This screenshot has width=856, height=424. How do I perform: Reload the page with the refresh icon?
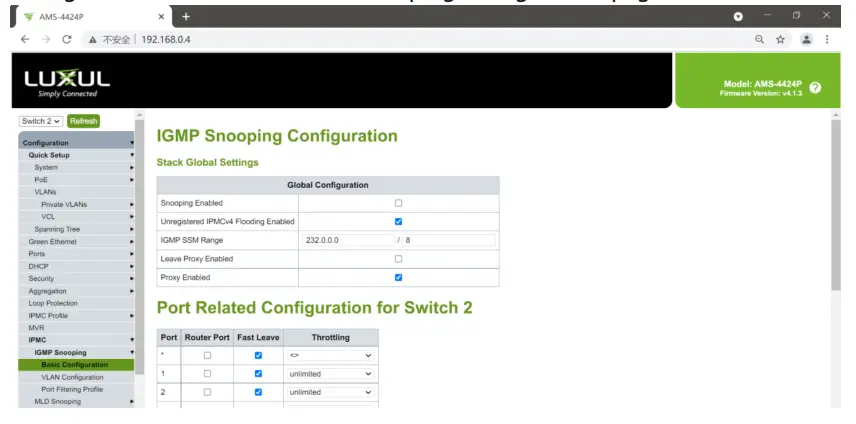67,39
